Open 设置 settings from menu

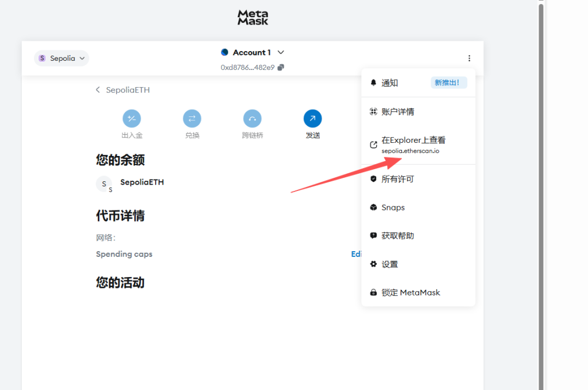tap(389, 264)
